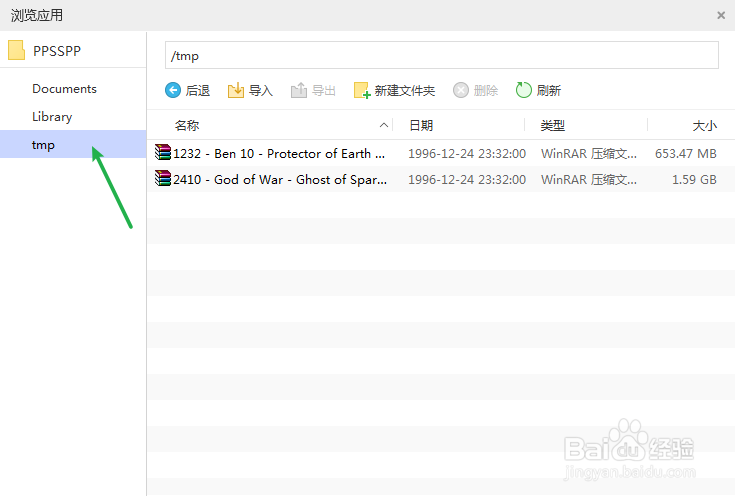Click the God of War row date cell
The width and height of the screenshot is (735, 497).
pyautogui.click(x=467, y=180)
